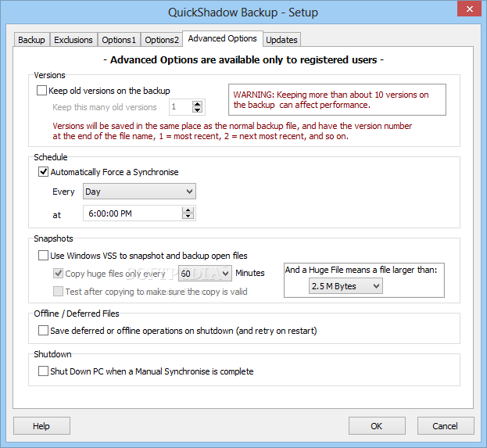Confirm settings with the OK button
Screen dimensions: 487x448
click(377, 426)
